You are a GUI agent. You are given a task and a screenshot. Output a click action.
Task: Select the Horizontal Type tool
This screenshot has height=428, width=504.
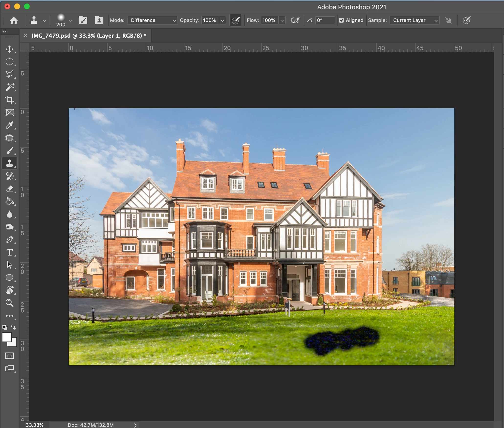click(x=10, y=252)
